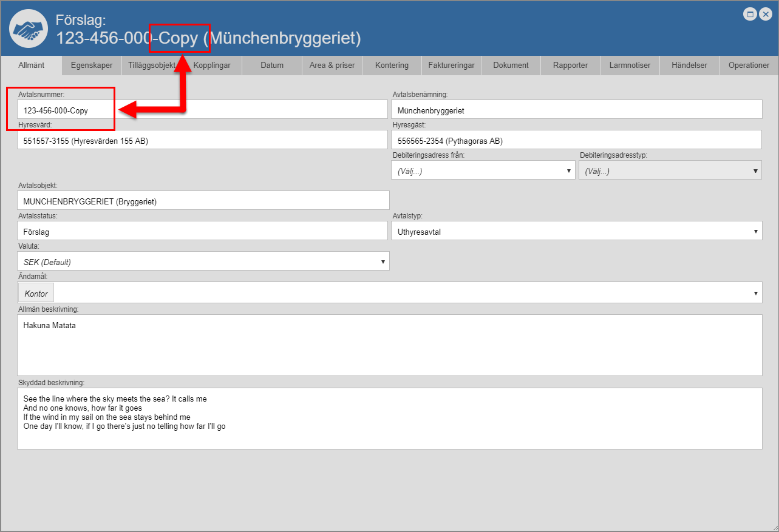Expand the Ändamål selection arrow

[x=756, y=293]
